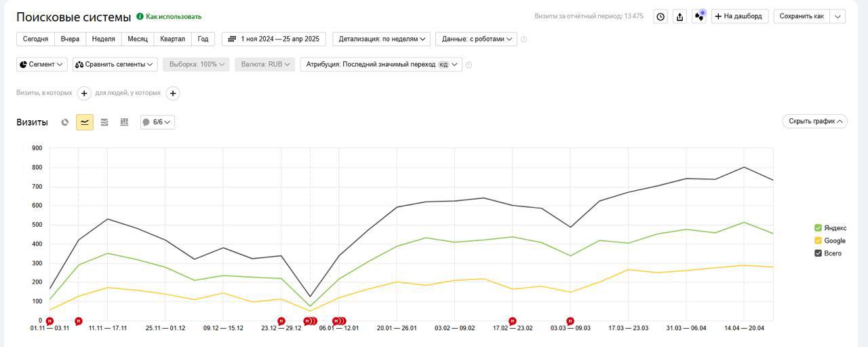Open the Как использовать help link
This screenshot has height=347, width=868.
[x=173, y=16]
